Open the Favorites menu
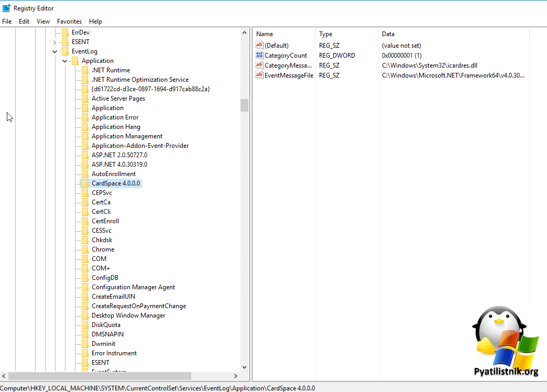 coord(69,21)
